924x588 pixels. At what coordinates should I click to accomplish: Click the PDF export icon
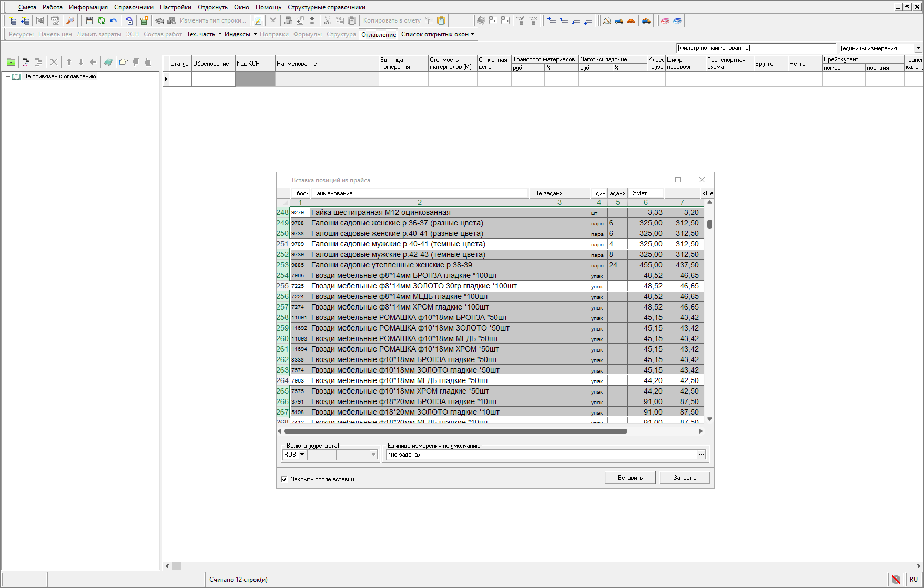click(x=55, y=20)
